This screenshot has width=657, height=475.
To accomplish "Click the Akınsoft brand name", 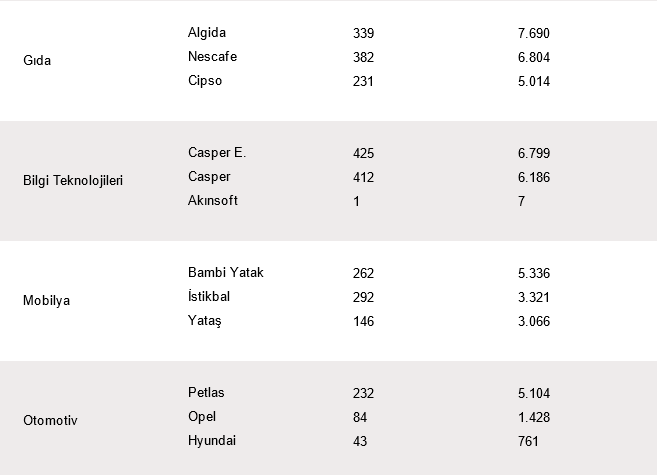I will (213, 201).
